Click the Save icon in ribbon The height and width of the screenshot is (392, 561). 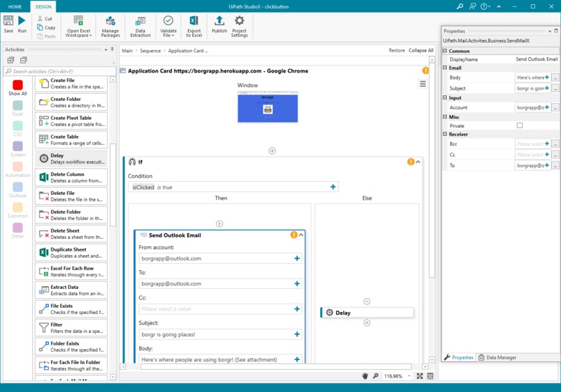8,21
